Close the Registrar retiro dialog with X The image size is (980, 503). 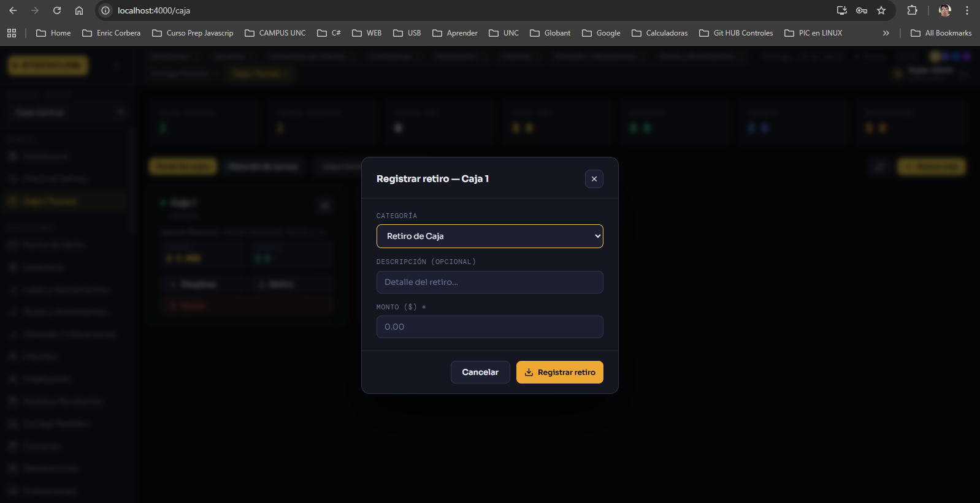594,179
